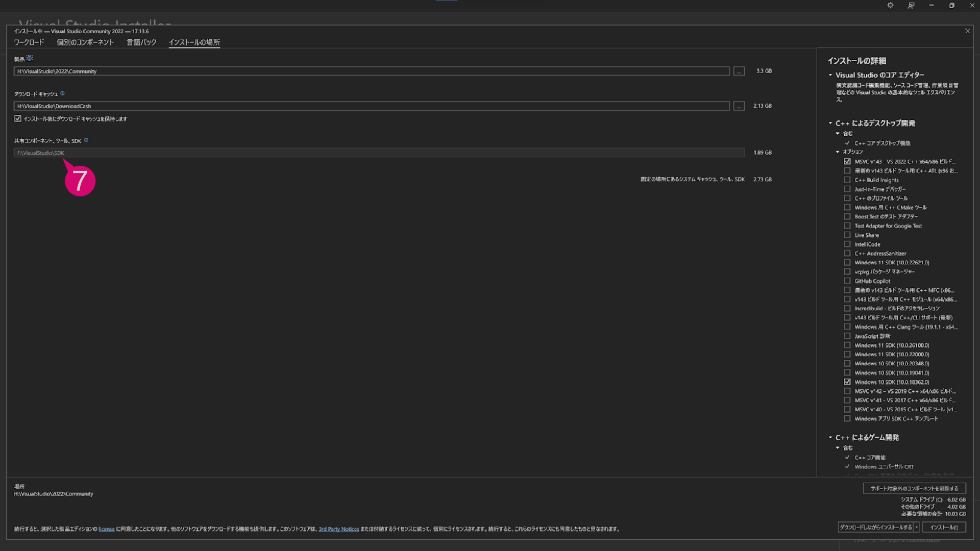Screen dimensions: 980x551
Task: Close the installation dialog
Action: pyautogui.click(x=967, y=31)
